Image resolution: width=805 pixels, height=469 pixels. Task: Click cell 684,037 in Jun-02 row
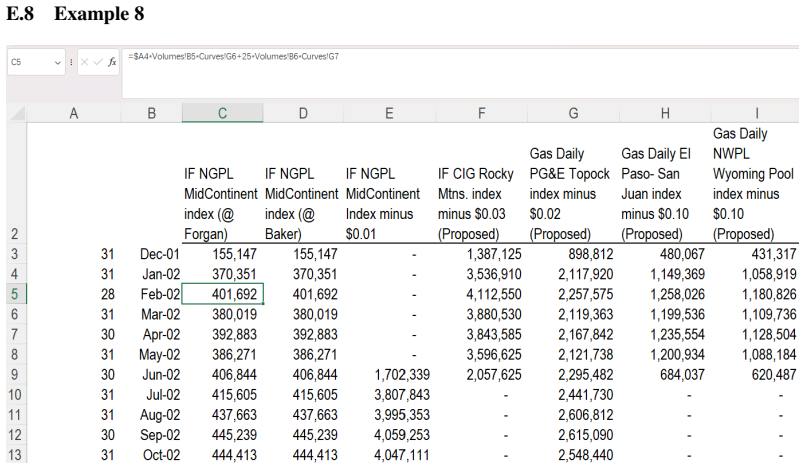682,375
